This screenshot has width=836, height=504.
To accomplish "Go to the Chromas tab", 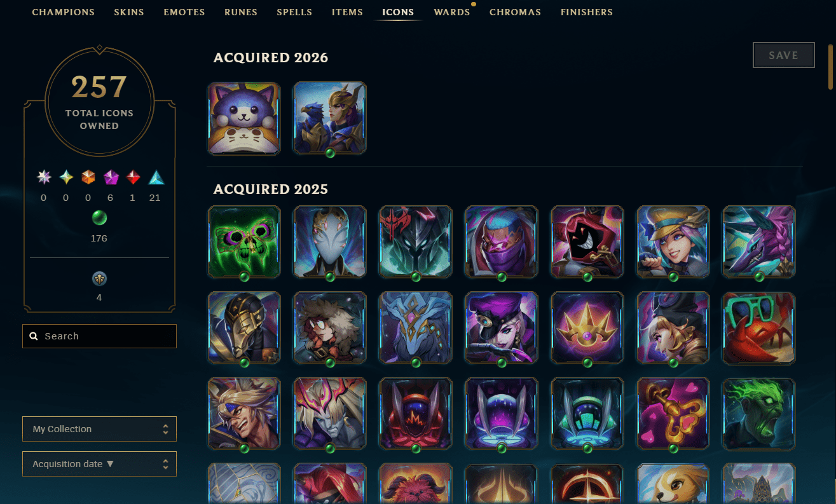I will pyautogui.click(x=516, y=12).
